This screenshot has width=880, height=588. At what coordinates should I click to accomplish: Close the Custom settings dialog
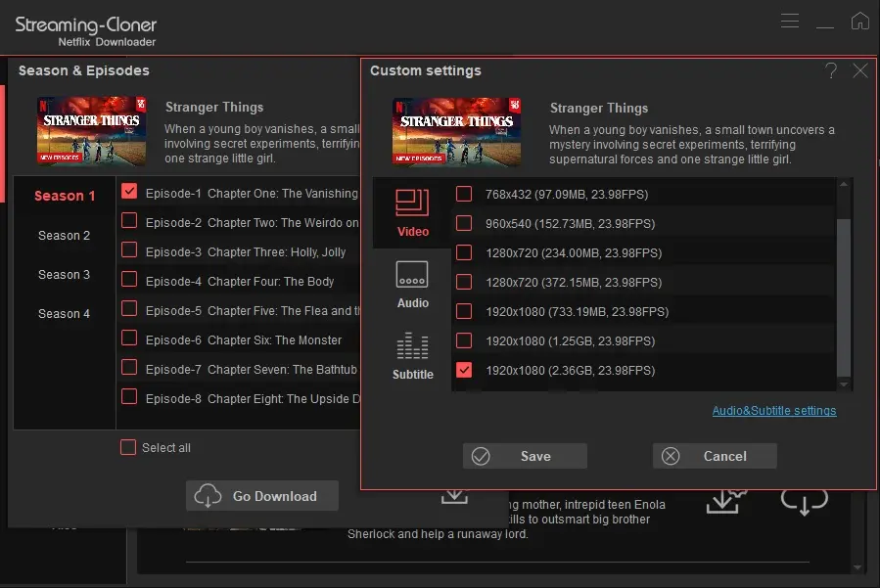(860, 70)
